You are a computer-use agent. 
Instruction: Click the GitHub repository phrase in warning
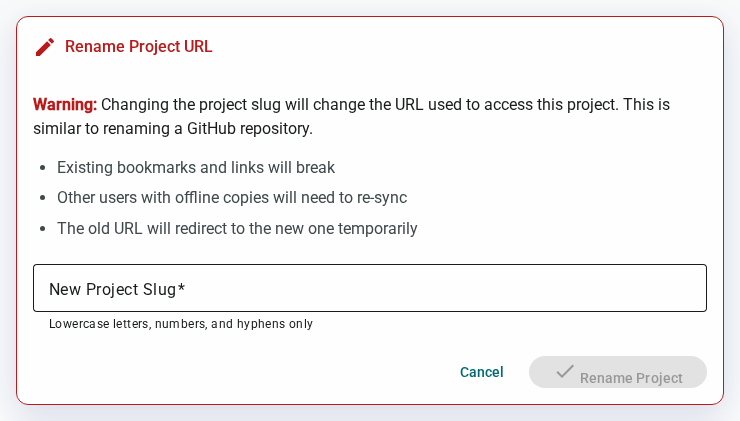coord(249,128)
